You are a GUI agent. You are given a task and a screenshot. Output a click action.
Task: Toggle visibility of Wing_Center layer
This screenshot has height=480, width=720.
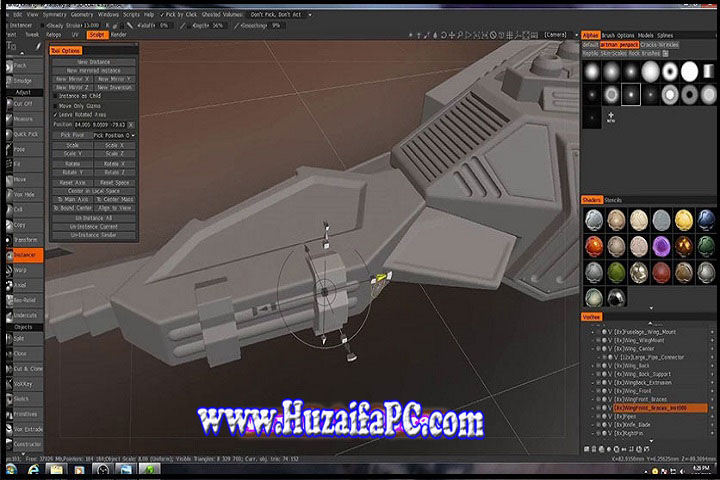(x=604, y=349)
